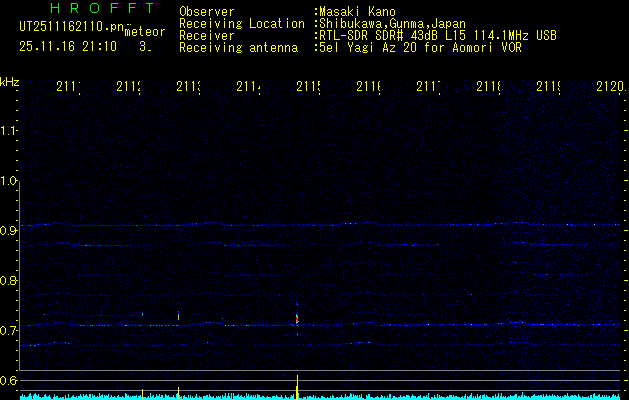
Task: Click the yellow 'meteor' count label
Action: point(145,32)
